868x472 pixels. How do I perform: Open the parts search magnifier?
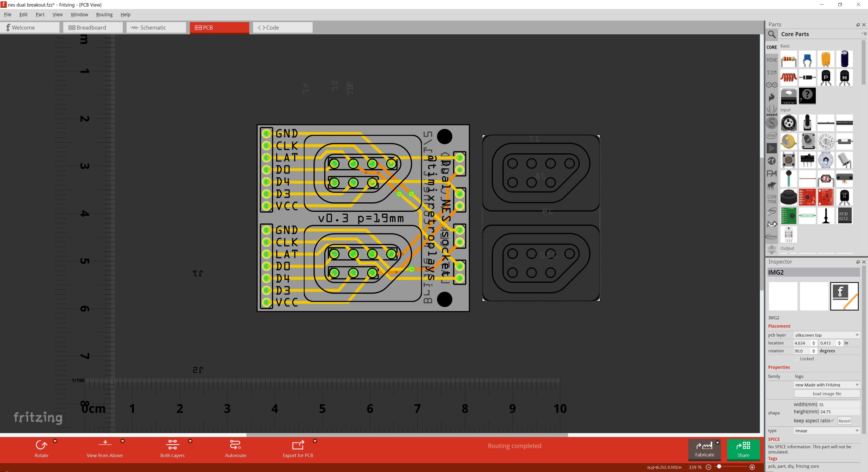[x=772, y=34]
